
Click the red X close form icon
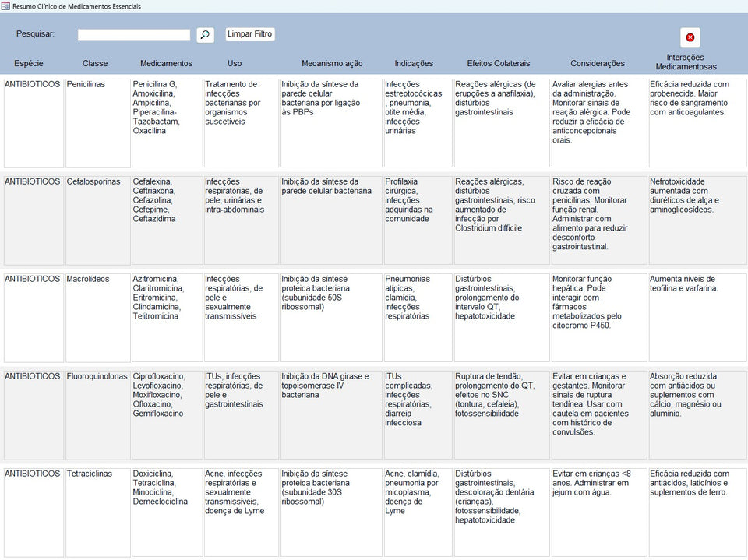pos(690,37)
